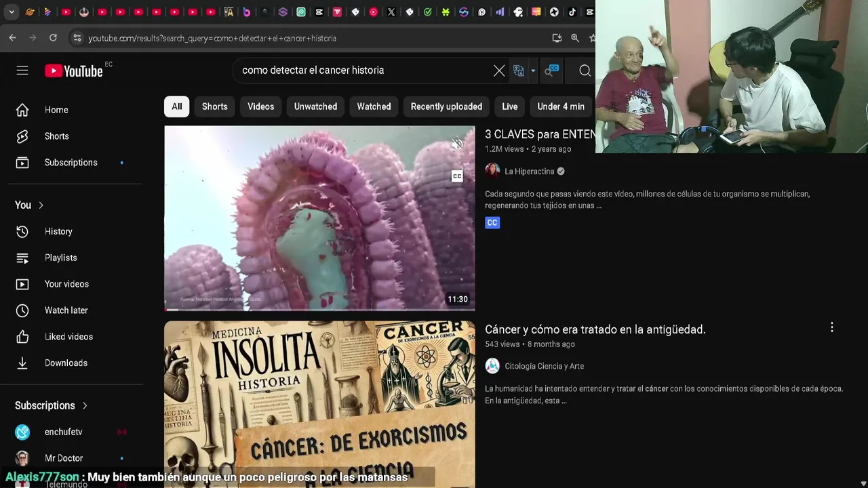
Task: Unmute the preview via the mute icon
Action: point(457,144)
